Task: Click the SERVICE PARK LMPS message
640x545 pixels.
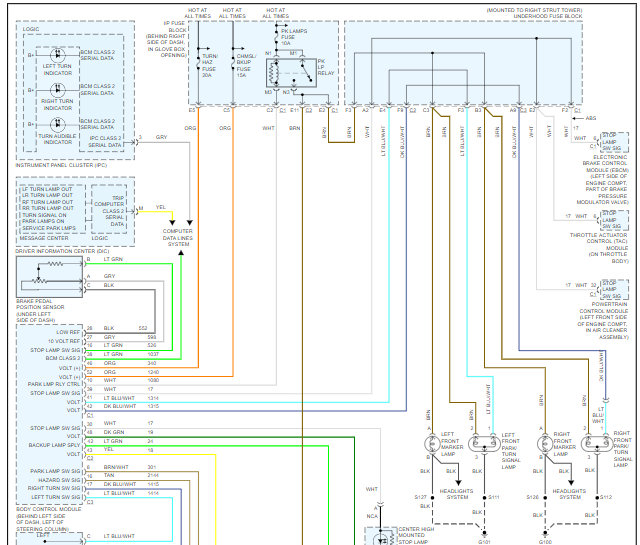Action: click(49, 228)
